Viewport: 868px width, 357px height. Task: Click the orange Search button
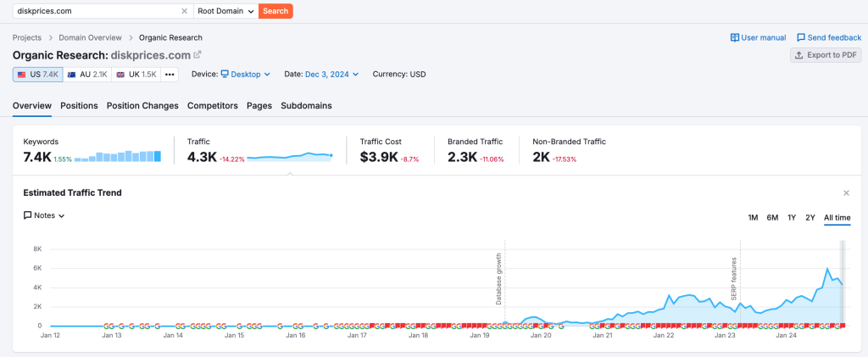pyautogui.click(x=275, y=11)
